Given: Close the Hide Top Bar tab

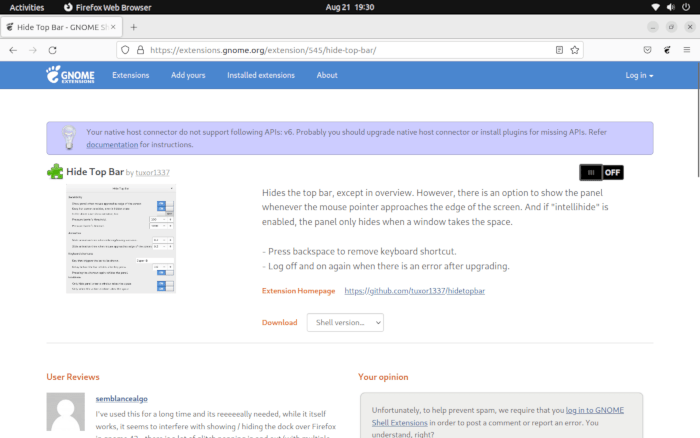Looking at the screenshot, I should [x=113, y=27].
